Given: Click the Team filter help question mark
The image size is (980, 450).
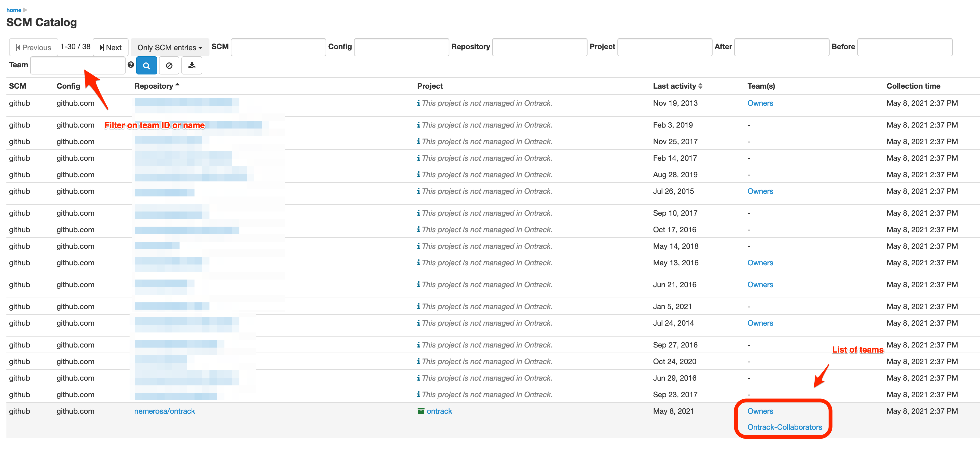Looking at the screenshot, I should 130,65.
